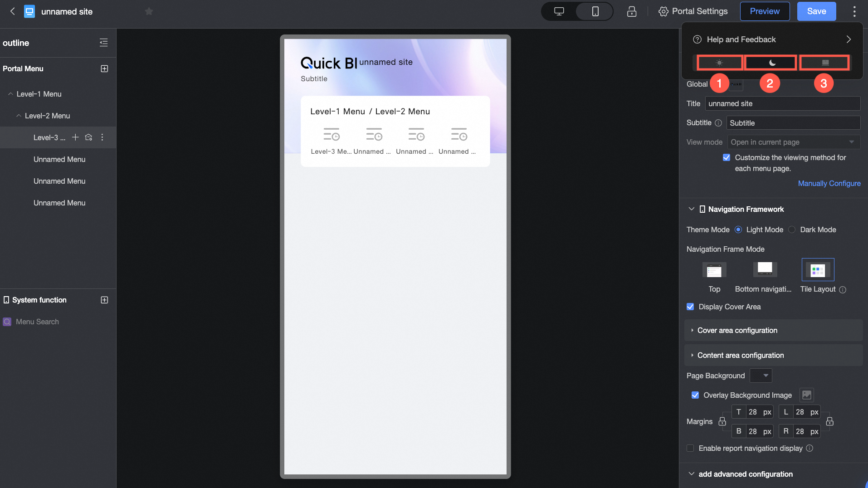The width and height of the screenshot is (868, 488).
Task: Expand Content area configuration
Action: point(773,355)
